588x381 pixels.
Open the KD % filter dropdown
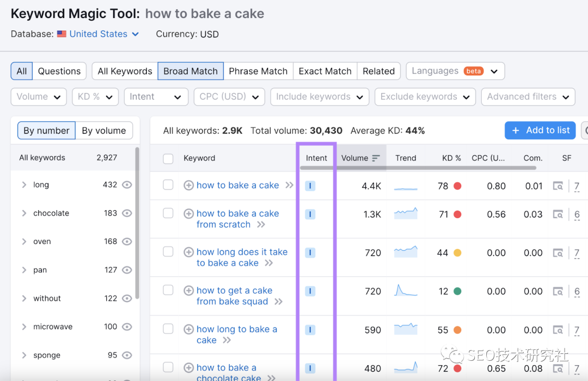[95, 97]
